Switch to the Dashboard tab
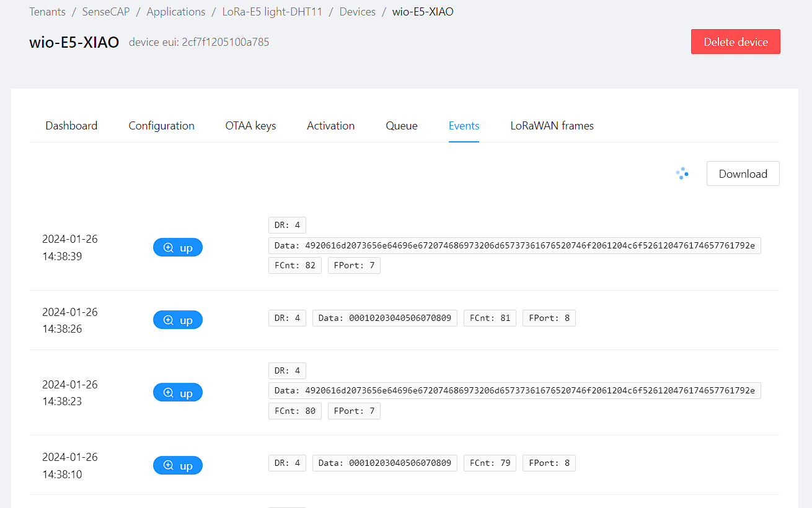 pos(71,126)
